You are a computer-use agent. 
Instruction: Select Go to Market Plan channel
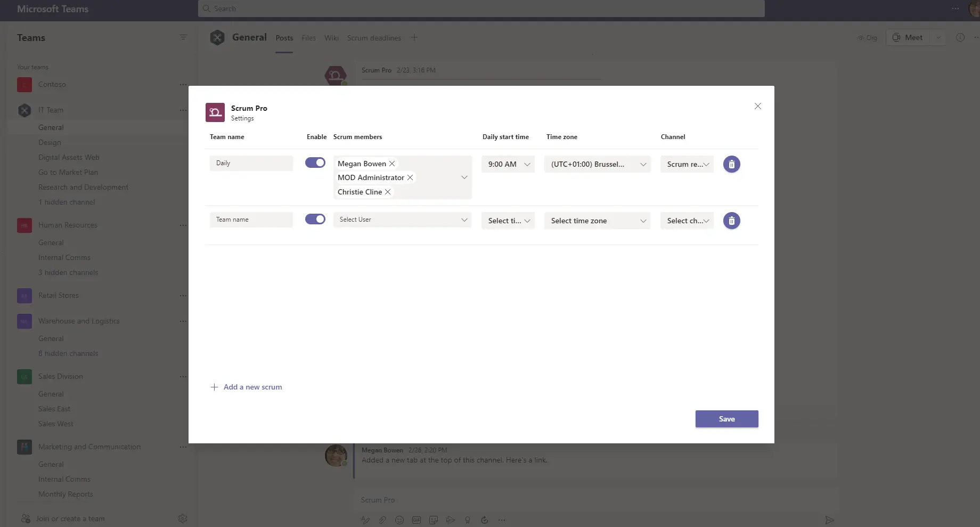click(68, 172)
